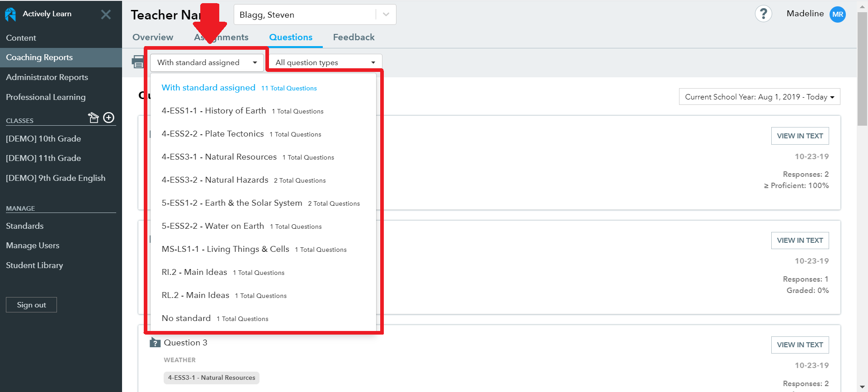
Task: Select 4-ESS1-1 - History of Earth
Action: (263, 111)
